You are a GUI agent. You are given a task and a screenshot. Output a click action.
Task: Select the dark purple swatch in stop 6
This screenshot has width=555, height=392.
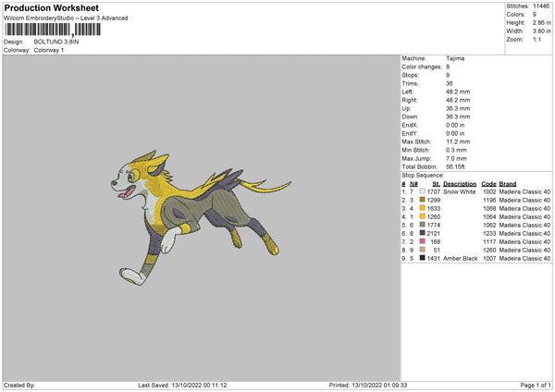click(x=422, y=233)
